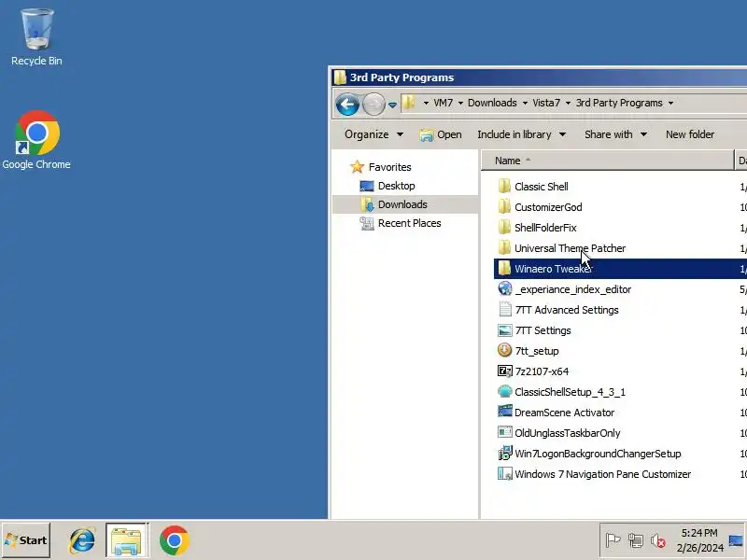
Task: Select the DreamScene Activator icon
Action: (504, 412)
